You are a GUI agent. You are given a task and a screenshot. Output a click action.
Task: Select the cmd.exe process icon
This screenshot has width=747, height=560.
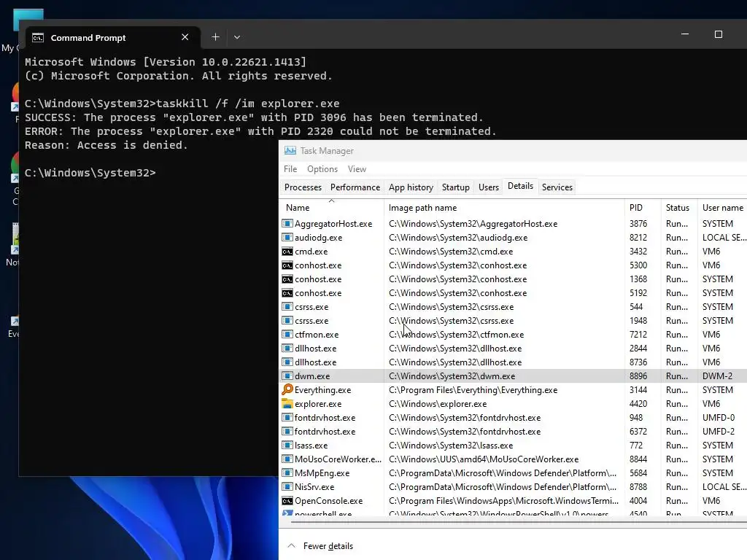(x=287, y=252)
